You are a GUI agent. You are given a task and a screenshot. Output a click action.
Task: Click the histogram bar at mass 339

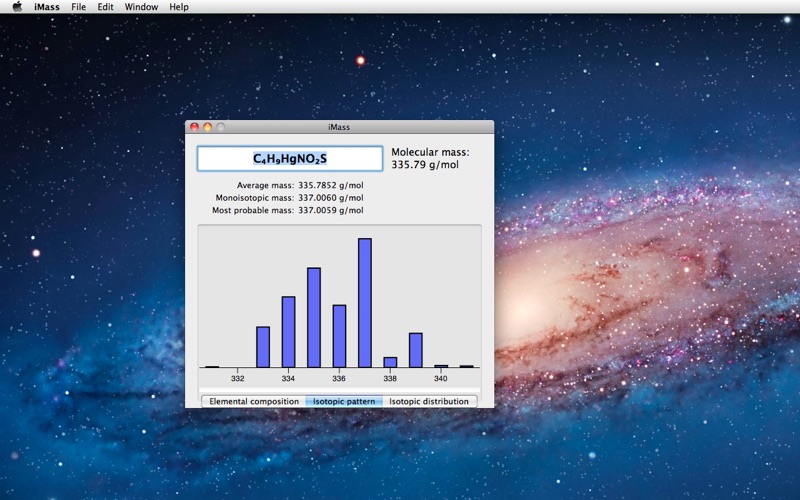416,350
